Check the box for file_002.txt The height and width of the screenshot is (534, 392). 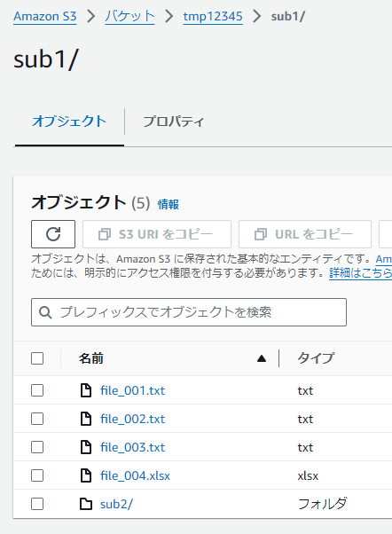click(x=37, y=419)
